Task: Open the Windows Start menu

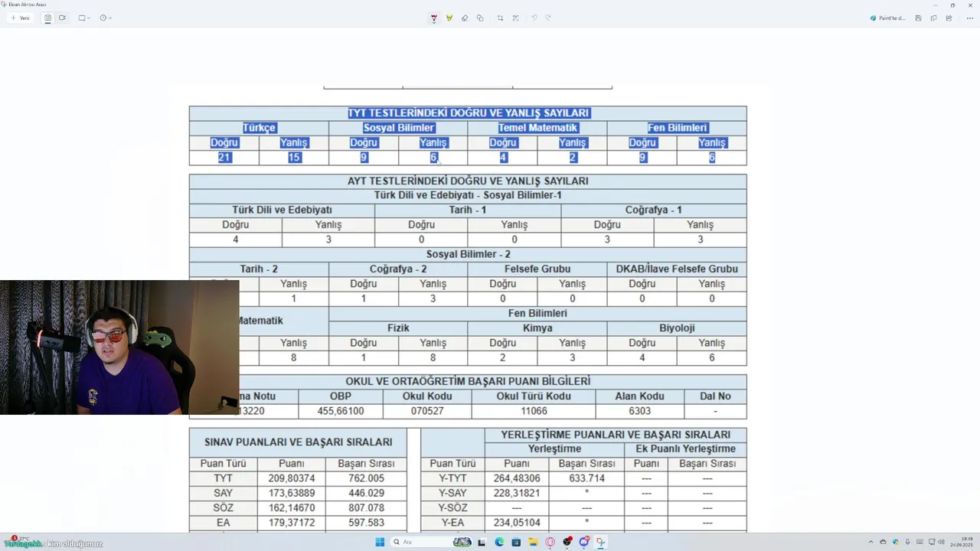Action: point(380,542)
